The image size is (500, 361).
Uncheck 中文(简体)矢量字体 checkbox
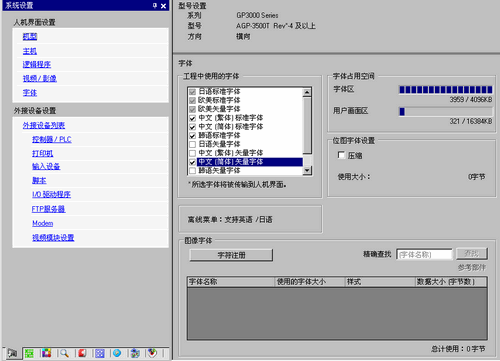(192, 162)
